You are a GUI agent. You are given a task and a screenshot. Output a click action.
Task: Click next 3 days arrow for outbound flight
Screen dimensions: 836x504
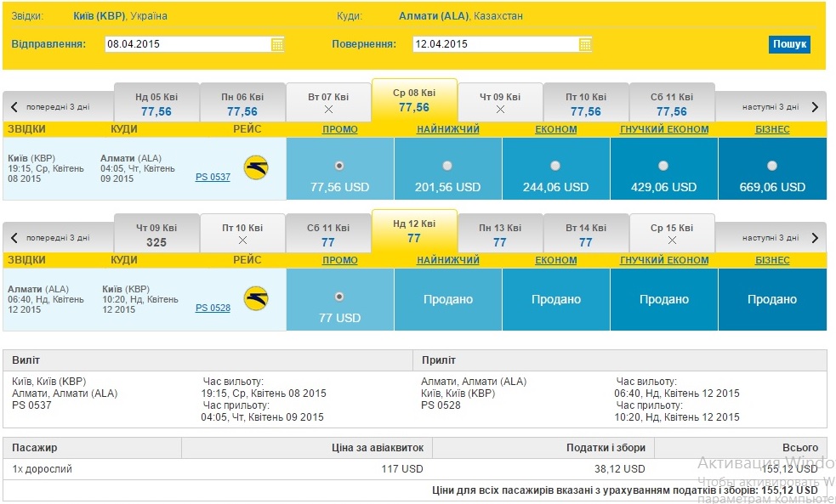(815, 107)
